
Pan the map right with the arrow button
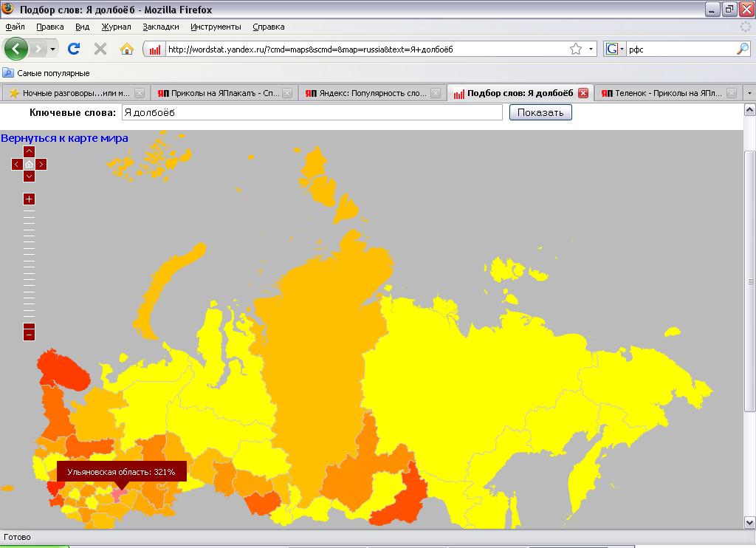point(41,165)
